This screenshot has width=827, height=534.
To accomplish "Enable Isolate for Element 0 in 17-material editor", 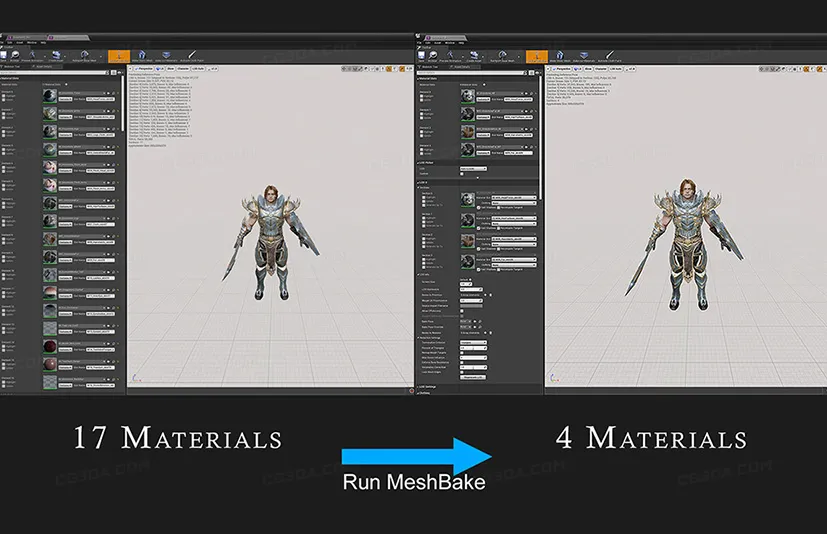I will point(4,100).
